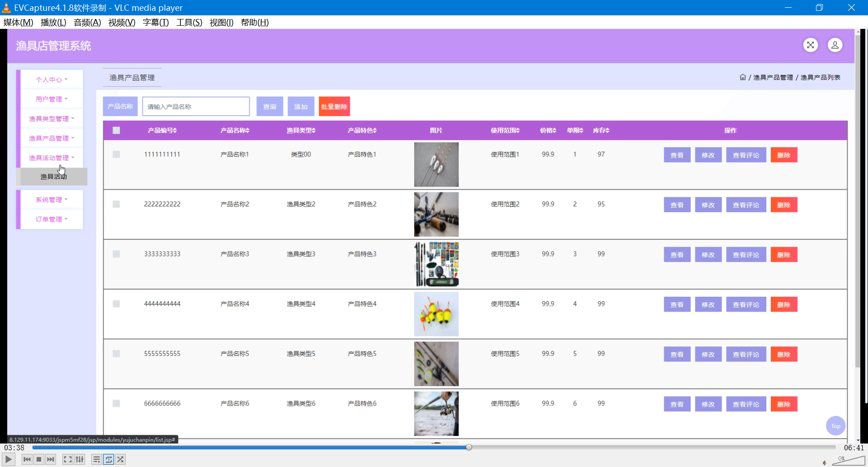
Task: Expand the 渔具类型管理 sidebar menu
Action: tap(52, 119)
